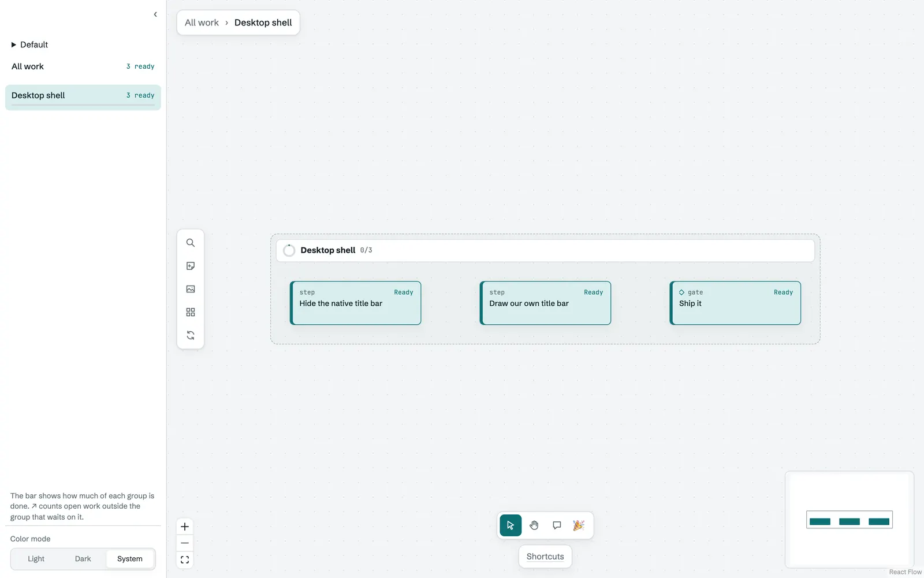This screenshot has width=924, height=578.
Task: Click the fit view corners icon
Action: (185, 560)
